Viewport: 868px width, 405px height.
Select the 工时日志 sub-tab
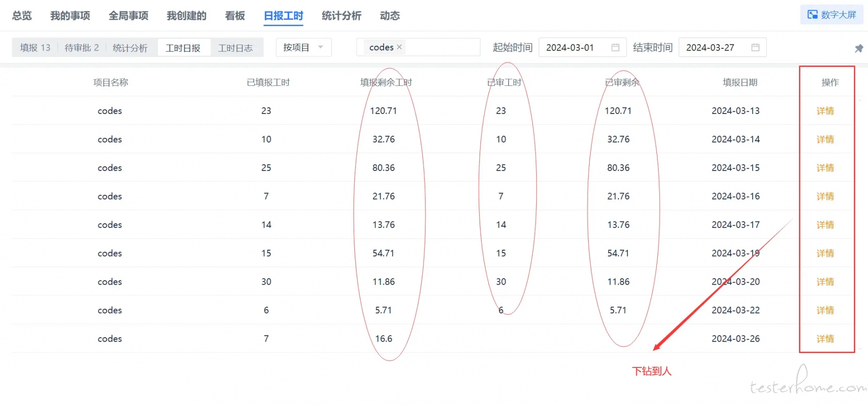pyautogui.click(x=236, y=48)
